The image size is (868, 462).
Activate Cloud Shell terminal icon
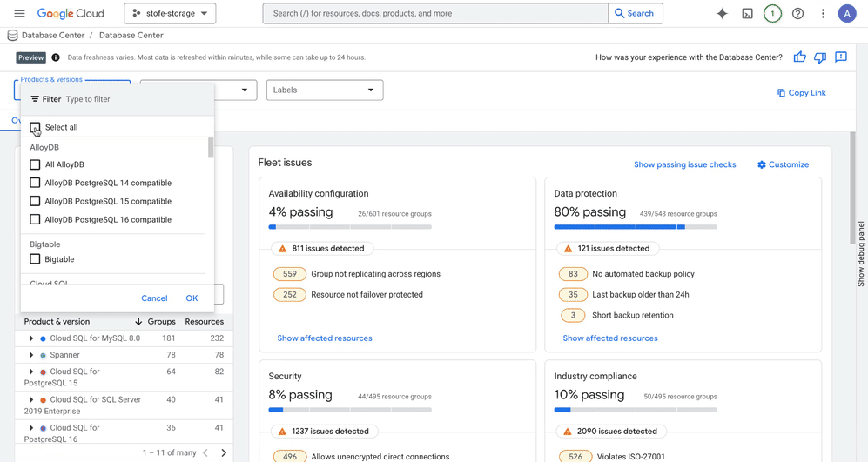(747, 13)
